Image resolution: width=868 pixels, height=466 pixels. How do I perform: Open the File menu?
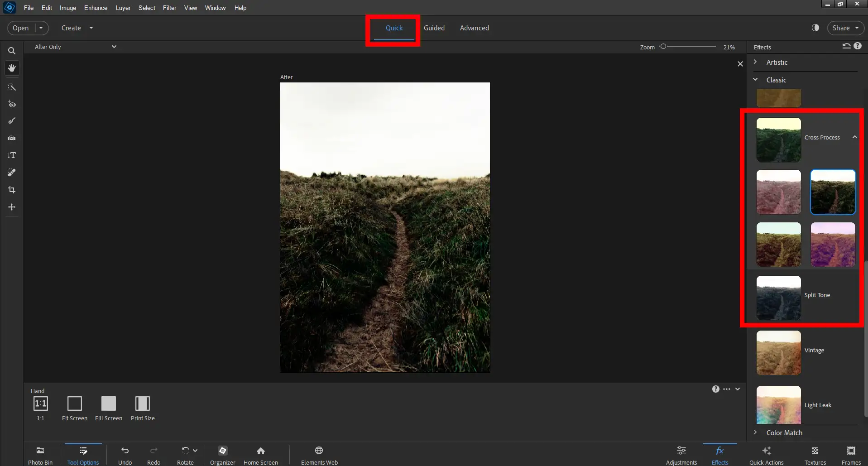tap(29, 8)
